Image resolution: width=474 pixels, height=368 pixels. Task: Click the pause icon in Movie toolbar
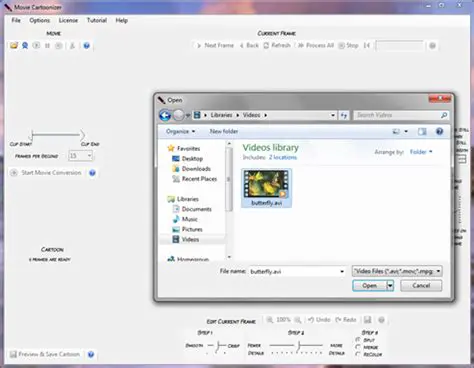click(47, 45)
